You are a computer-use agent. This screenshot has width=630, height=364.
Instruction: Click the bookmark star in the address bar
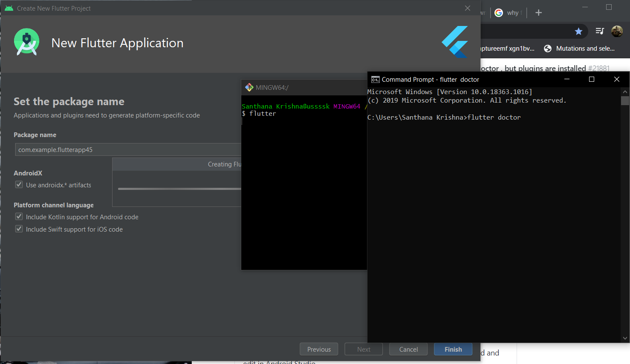point(578,31)
